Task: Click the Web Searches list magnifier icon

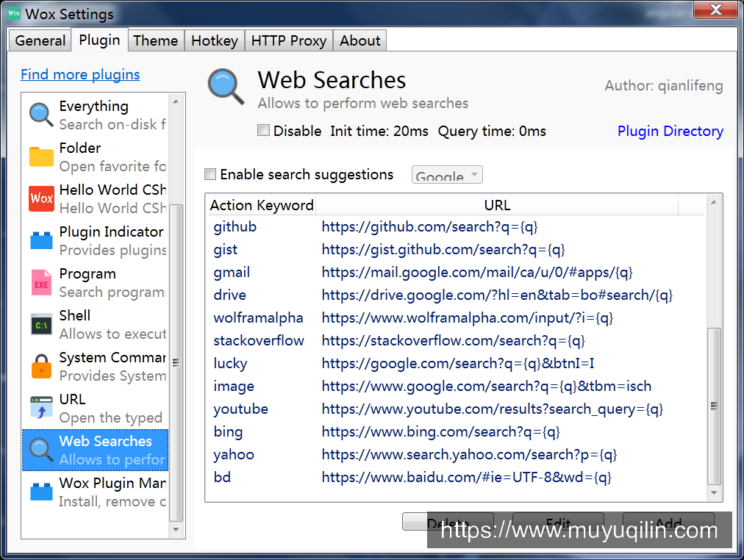Action: pos(41,450)
